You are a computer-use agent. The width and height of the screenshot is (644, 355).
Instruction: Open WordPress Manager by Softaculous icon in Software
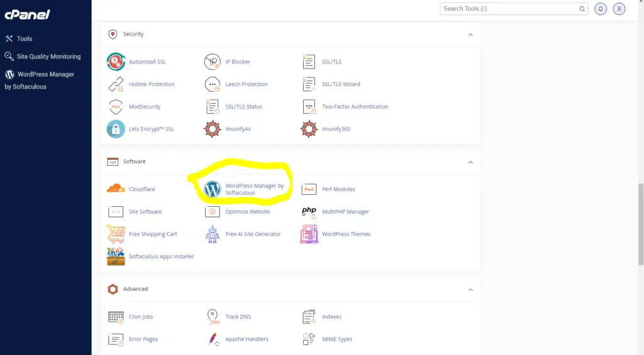pos(213,189)
